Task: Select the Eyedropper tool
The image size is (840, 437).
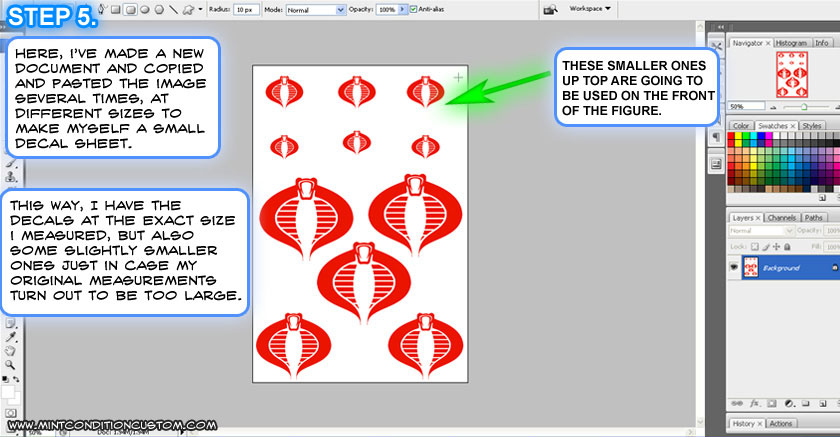Action: 11,337
